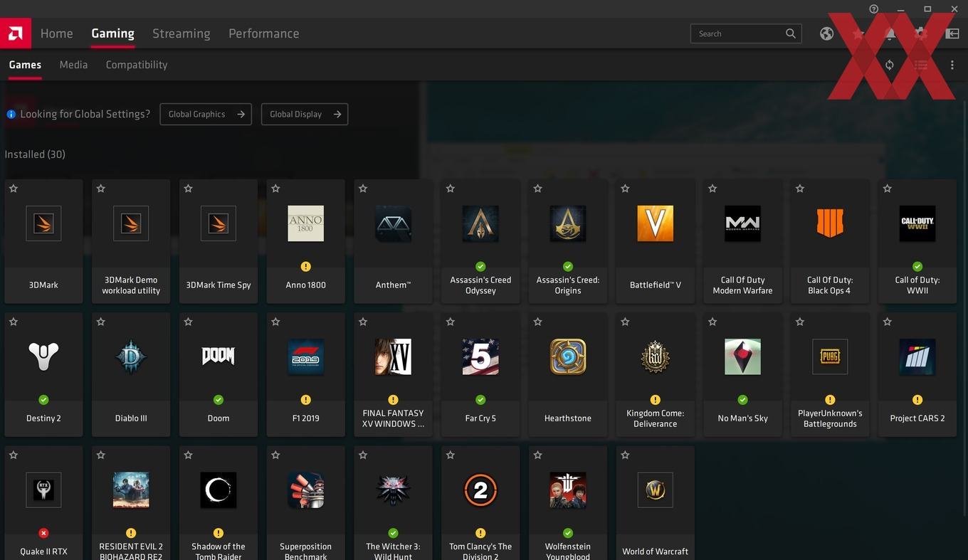
Task: Open Kingdom Come: Deliverance icon
Action: (x=655, y=356)
